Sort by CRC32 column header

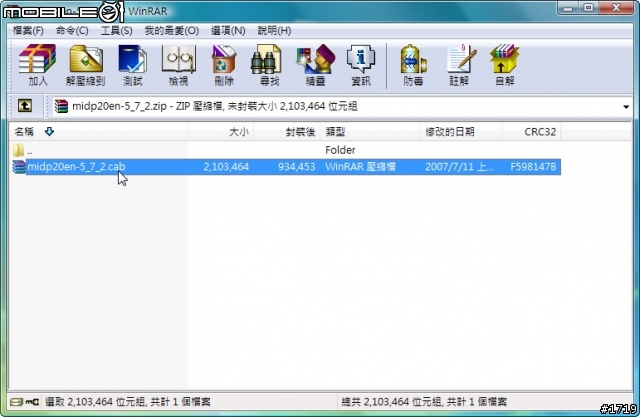click(x=532, y=132)
